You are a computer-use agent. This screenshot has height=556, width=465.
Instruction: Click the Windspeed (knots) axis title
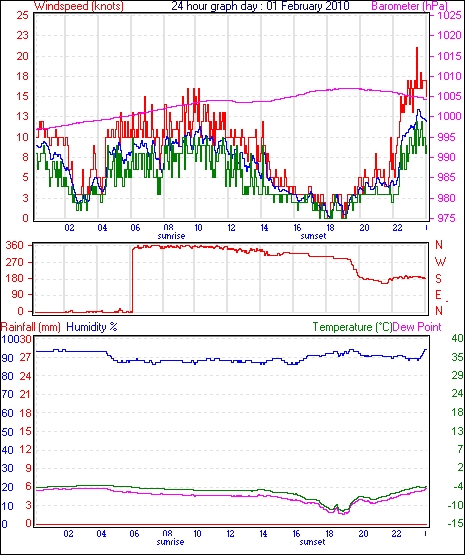(79, 6)
